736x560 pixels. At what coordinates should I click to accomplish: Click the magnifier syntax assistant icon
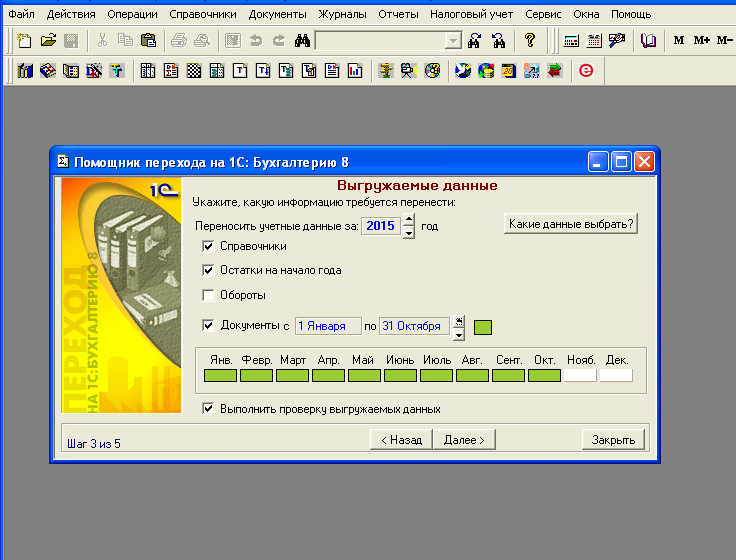click(617, 41)
